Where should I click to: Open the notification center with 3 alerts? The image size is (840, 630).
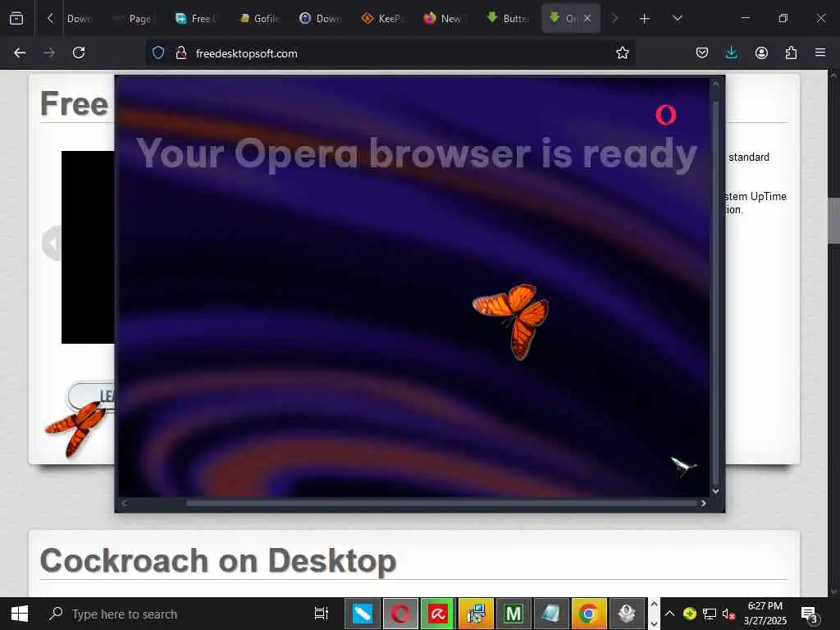pyautogui.click(x=809, y=614)
